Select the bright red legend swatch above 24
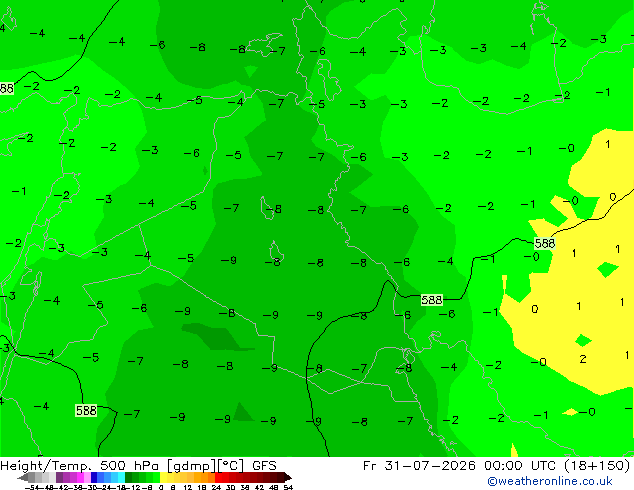The width and height of the screenshot is (634, 490). 218,477
